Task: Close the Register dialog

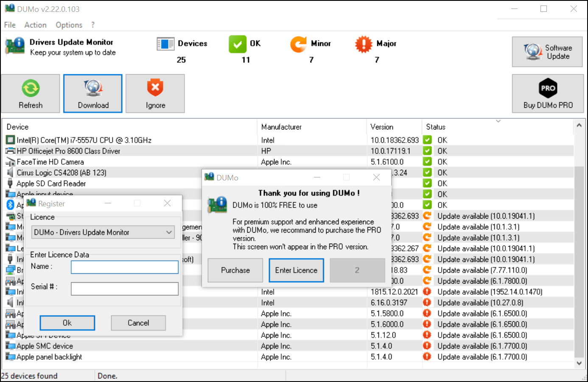Action: pyautogui.click(x=168, y=203)
